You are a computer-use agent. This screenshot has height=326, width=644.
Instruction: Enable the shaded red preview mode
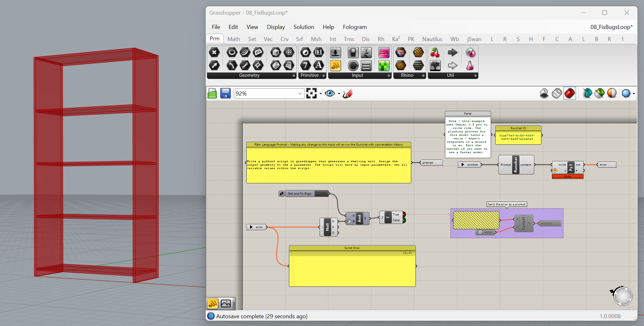click(x=569, y=94)
